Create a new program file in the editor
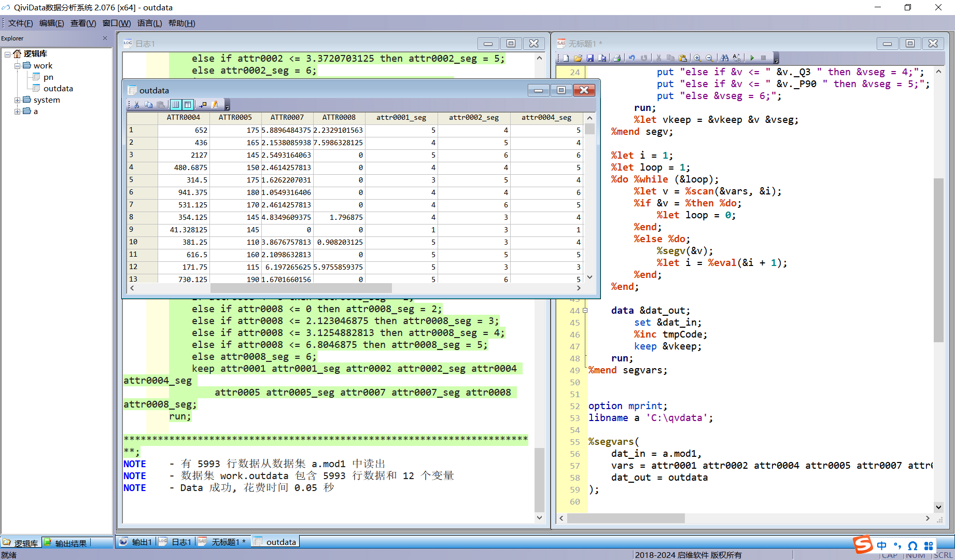This screenshot has height=560, width=955. (566, 58)
